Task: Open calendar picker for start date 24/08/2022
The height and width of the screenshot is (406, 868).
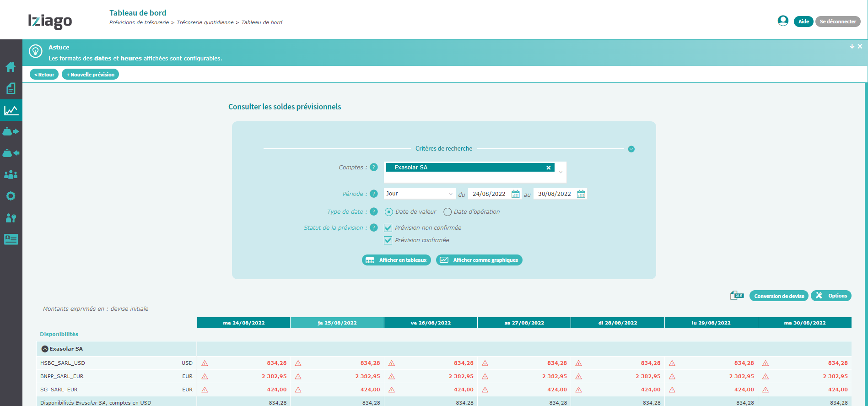Action: (516, 194)
